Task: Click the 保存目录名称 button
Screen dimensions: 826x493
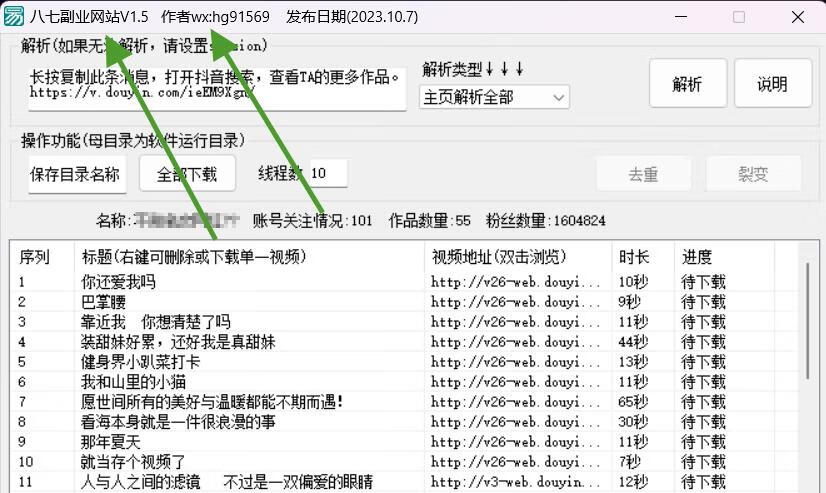Action: click(x=77, y=174)
